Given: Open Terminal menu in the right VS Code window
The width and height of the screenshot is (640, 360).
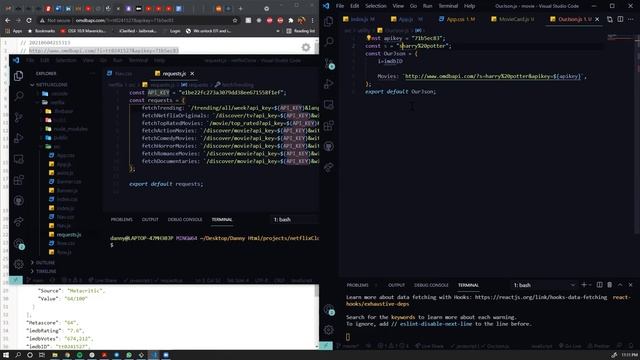Looking at the screenshot, I should click(448, 6).
